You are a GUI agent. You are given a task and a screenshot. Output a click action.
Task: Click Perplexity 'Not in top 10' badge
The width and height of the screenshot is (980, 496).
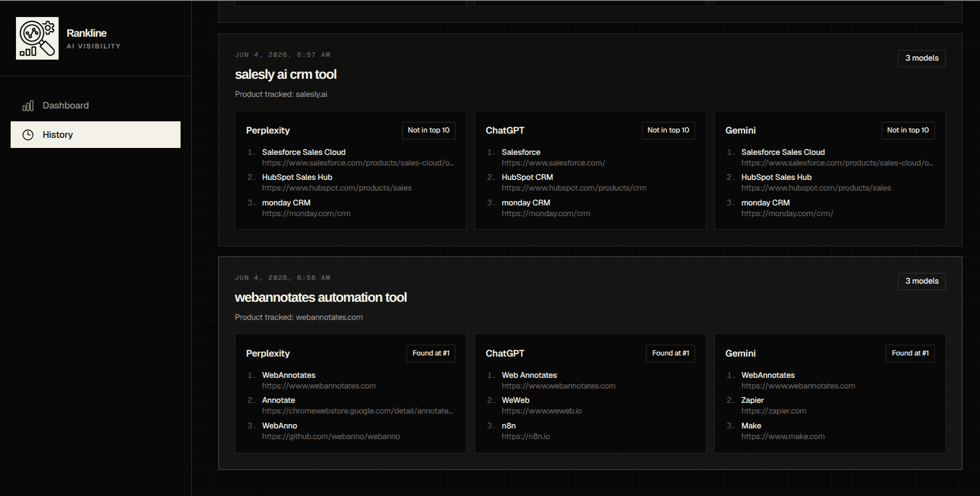428,130
